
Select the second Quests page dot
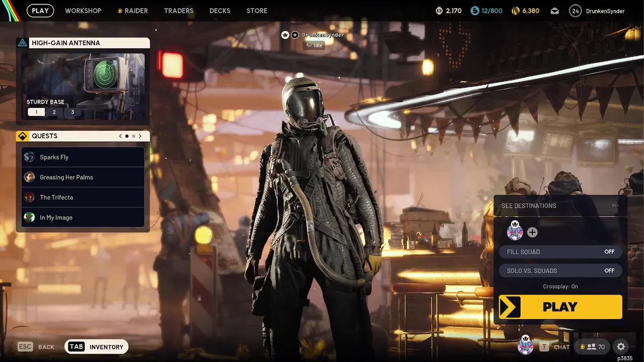coord(133,136)
